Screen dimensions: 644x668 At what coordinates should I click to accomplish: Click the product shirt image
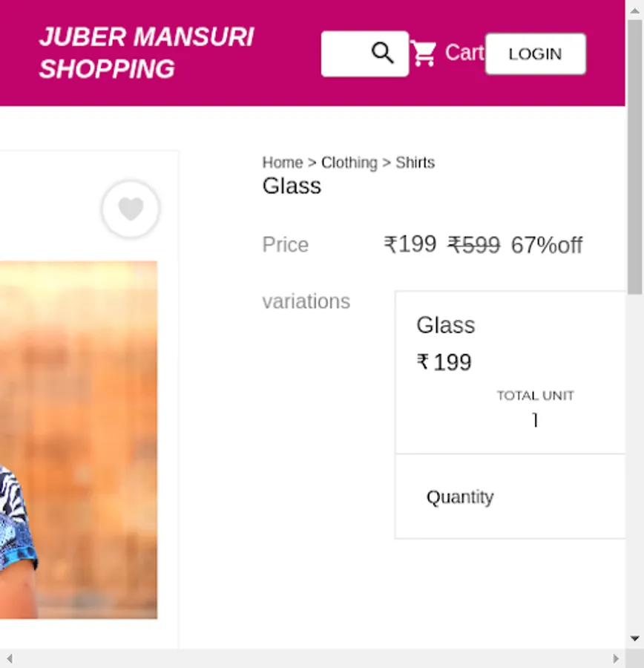[x=79, y=439]
